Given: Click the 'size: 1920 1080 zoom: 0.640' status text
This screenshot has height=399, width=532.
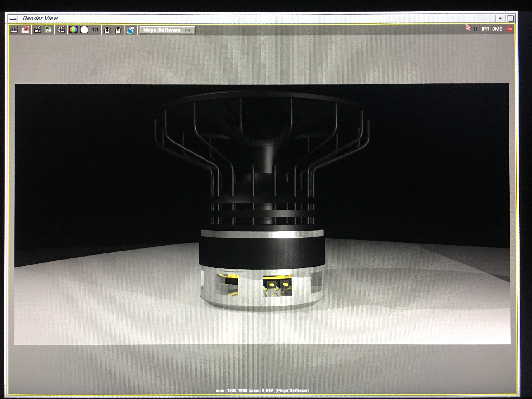Looking at the screenshot, I should click(x=244, y=390).
